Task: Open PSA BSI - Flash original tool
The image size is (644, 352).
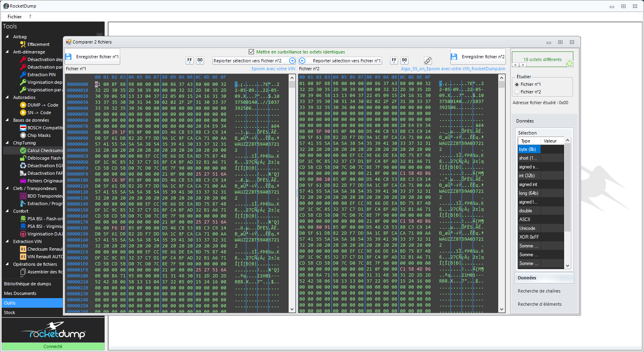Action: point(42,219)
